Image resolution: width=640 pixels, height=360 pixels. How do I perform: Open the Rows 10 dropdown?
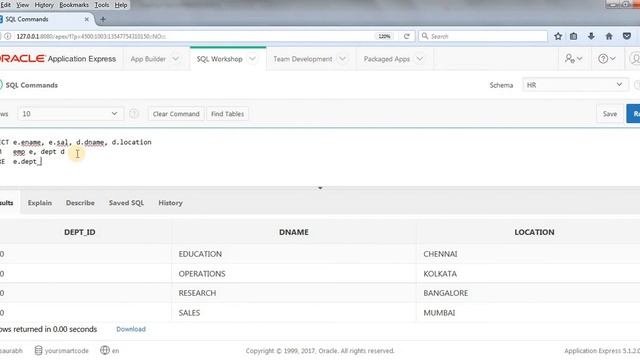click(70, 114)
